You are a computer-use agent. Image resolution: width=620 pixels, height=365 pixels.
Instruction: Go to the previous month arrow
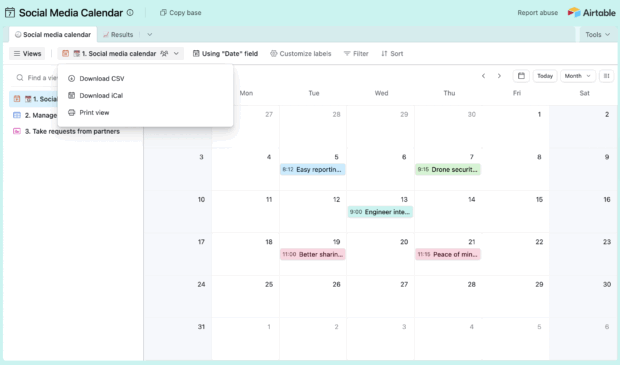483,76
